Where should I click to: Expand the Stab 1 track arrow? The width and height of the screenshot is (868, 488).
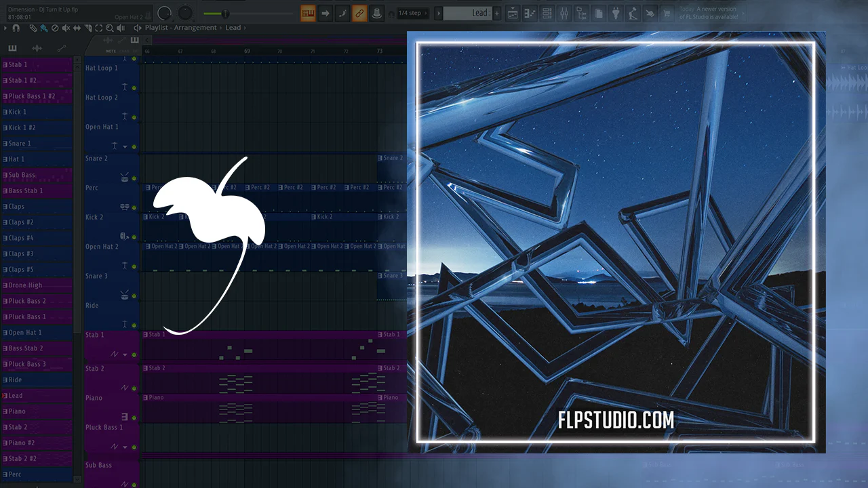pyautogui.click(x=125, y=354)
